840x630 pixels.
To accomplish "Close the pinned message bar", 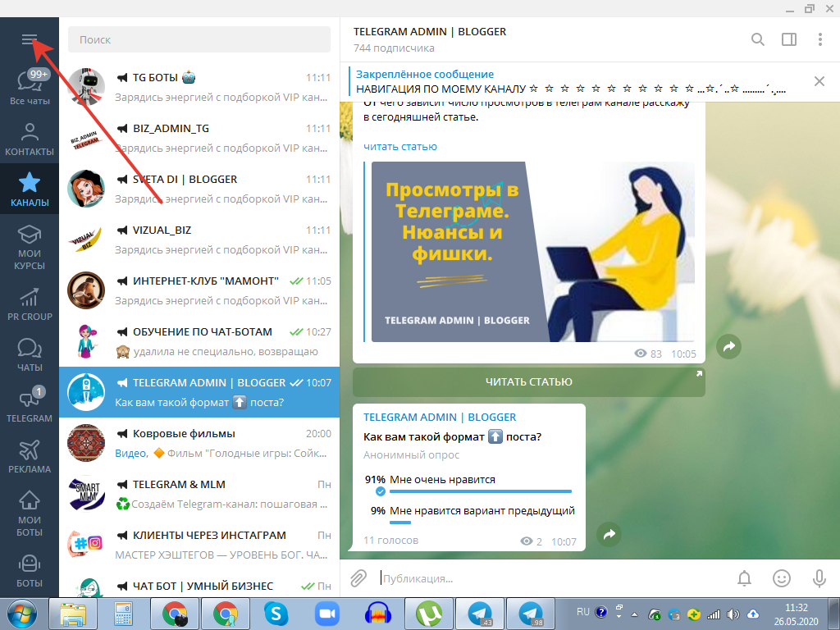I will [x=819, y=81].
